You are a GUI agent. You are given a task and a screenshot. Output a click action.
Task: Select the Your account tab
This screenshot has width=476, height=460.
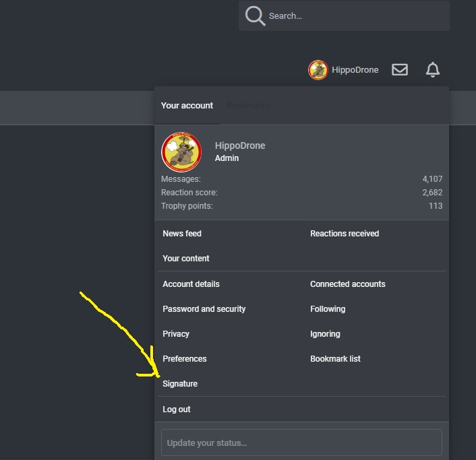click(x=187, y=106)
